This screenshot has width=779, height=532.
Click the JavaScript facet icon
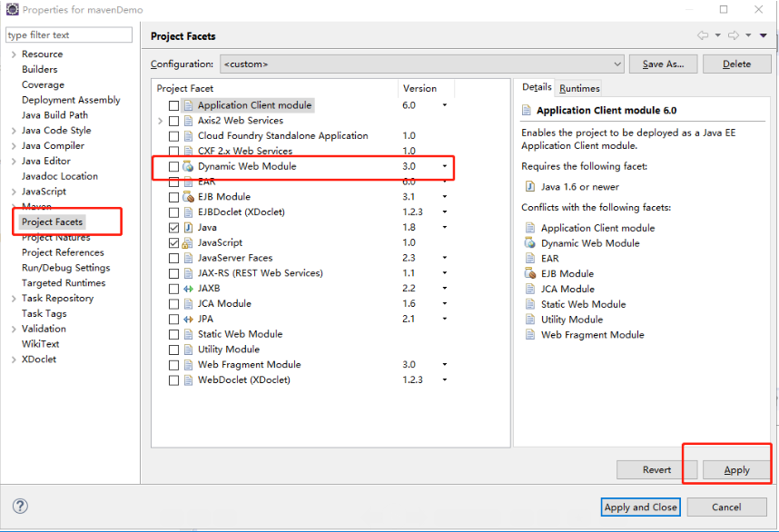coord(187,243)
